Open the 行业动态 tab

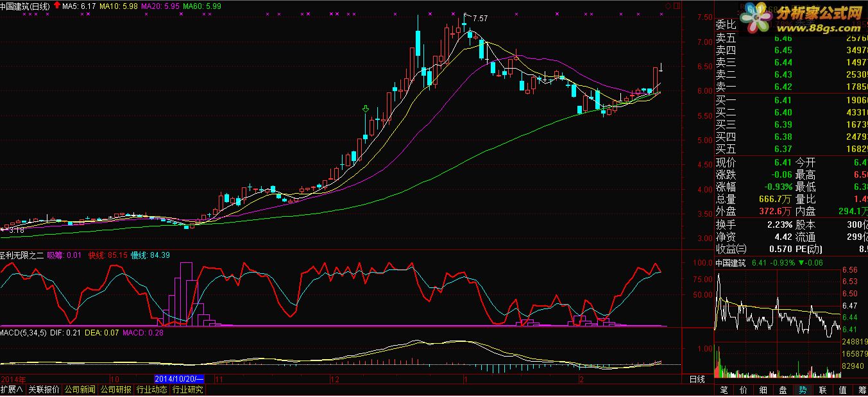click(151, 389)
